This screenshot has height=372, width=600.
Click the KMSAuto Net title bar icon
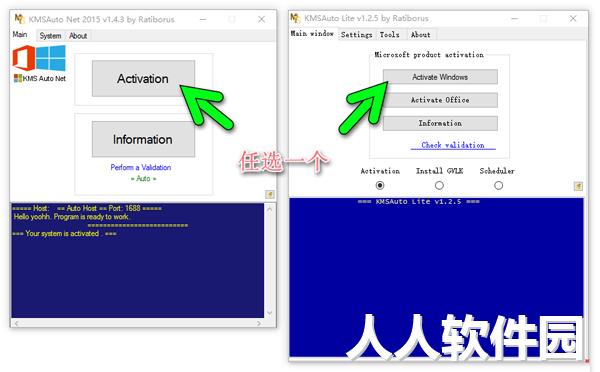pos(20,19)
